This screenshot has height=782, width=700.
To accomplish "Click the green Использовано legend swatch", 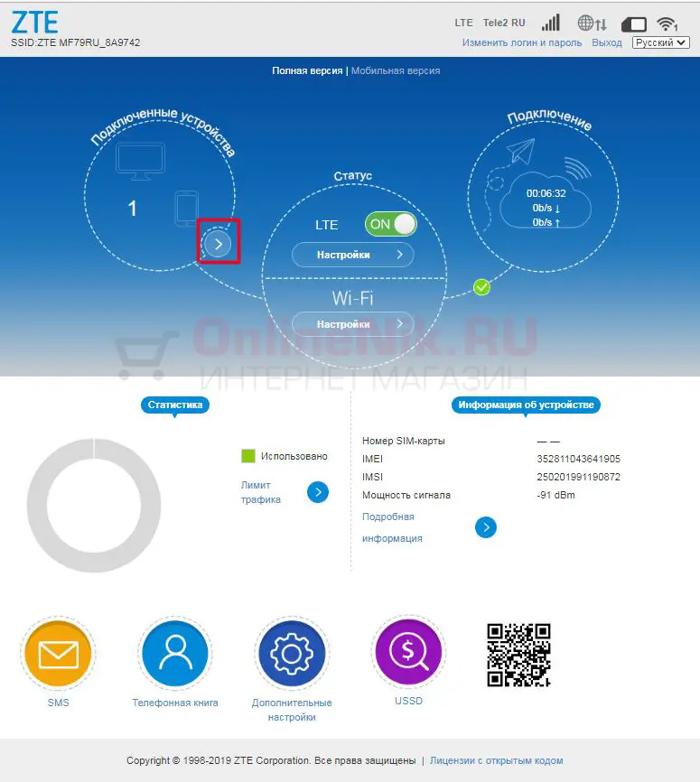I will tap(248, 456).
